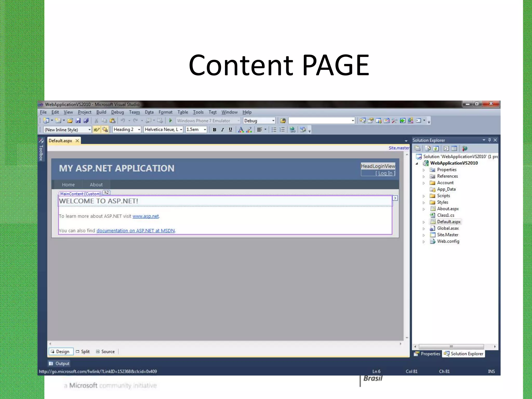Click the Find in Files icon
The image size is (532, 399).
[283, 121]
